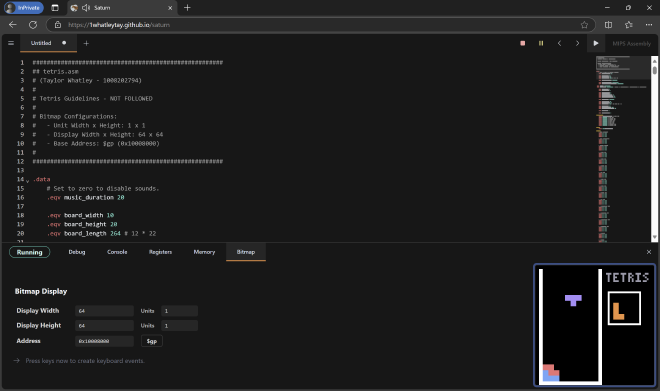View site information lock icon
660x391 pixels.
pos(58,25)
